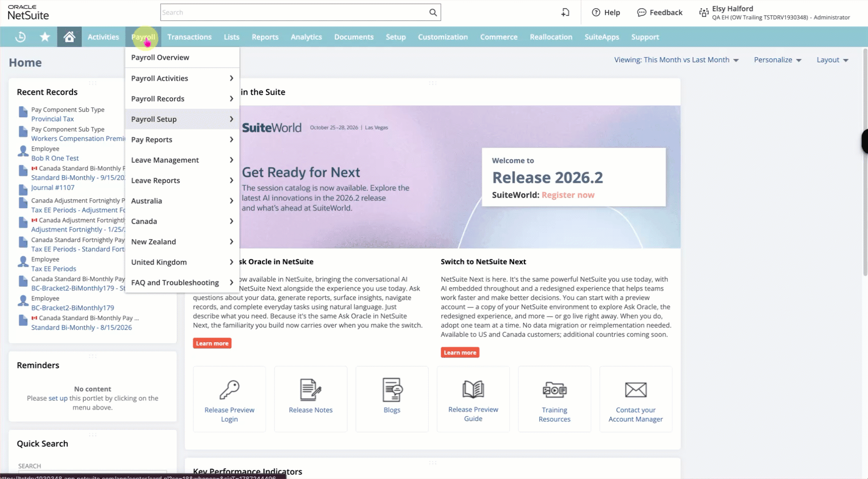Click the employee icon beside BC-Bracket2-BiMonthly179
The image size is (868, 479).
(x=23, y=301)
